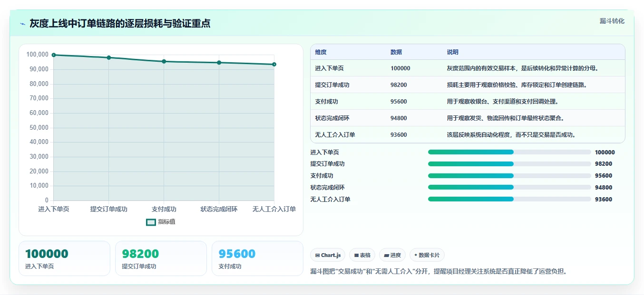This screenshot has width=644, height=295.
Task: Toggle the 指标值 legend swatch under the chart
Action: (151, 222)
